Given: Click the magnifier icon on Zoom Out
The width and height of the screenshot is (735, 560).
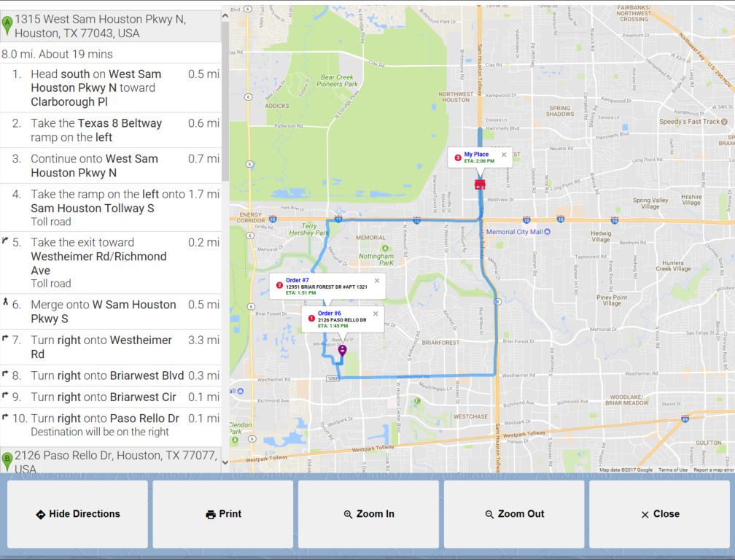Looking at the screenshot, I should 489,515.
